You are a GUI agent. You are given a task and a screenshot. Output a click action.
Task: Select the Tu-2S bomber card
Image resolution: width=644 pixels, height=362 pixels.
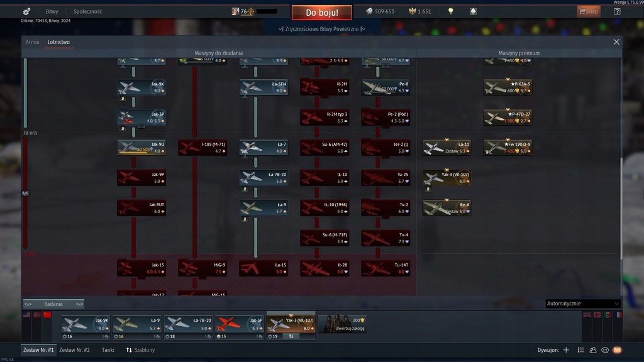pos(386,178)
